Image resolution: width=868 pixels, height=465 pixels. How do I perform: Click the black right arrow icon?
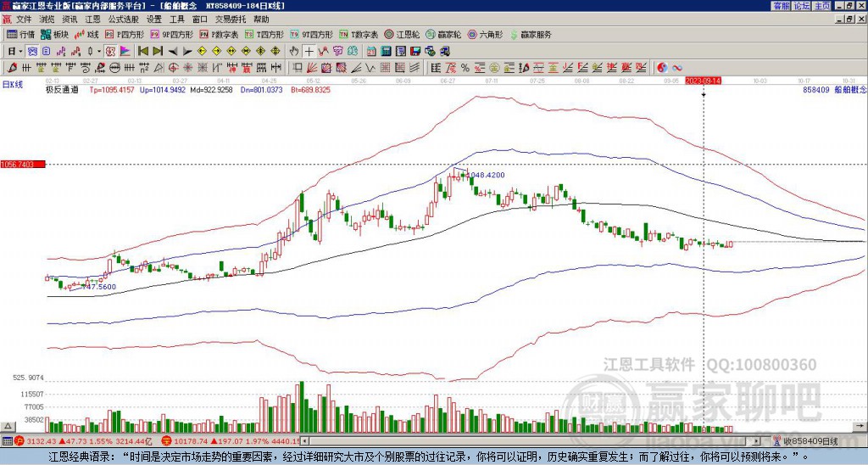187,52
